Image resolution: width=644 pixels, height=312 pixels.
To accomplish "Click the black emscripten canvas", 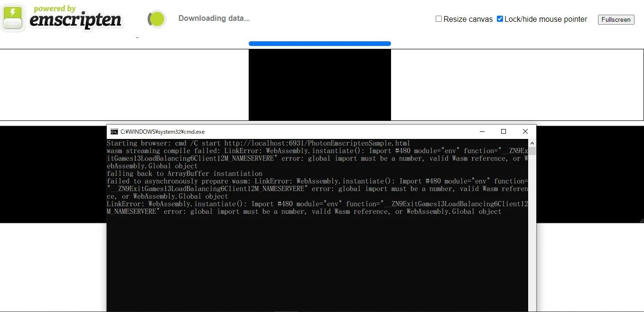I will tap(320, 85).
